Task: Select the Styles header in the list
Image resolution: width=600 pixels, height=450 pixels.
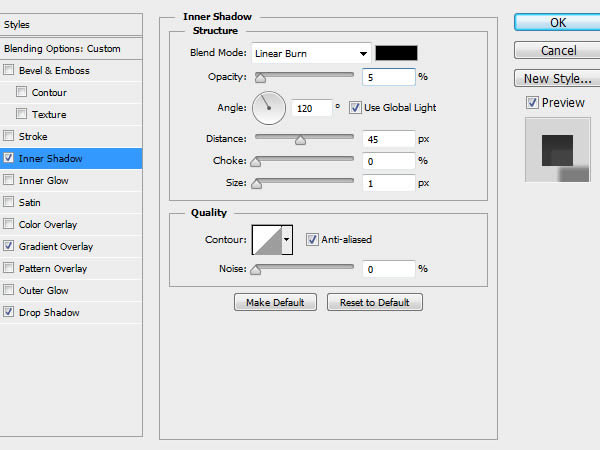Action: pos(71,24)
